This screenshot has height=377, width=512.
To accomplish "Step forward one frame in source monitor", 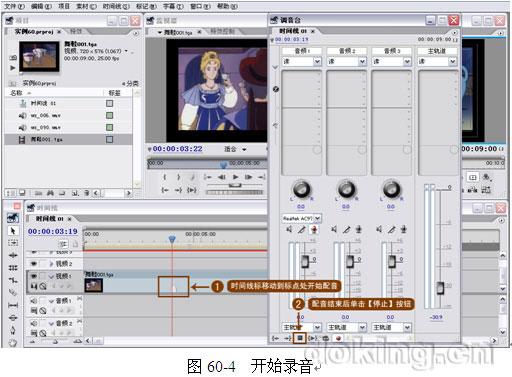I will 249,177.
